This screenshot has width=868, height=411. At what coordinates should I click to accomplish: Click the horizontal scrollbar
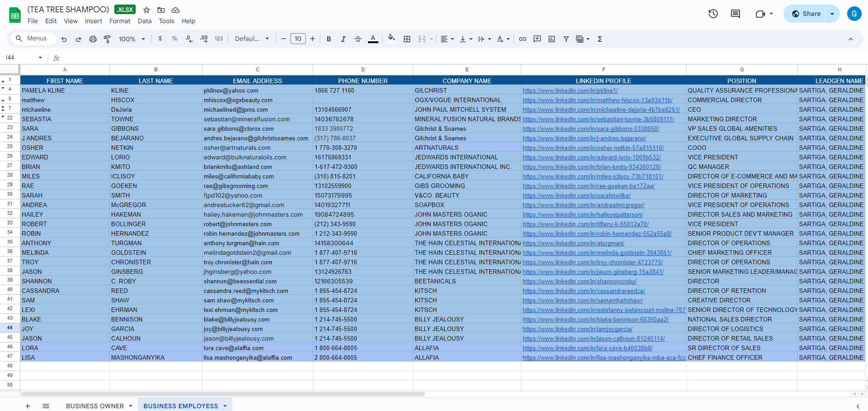coord(223,394)
